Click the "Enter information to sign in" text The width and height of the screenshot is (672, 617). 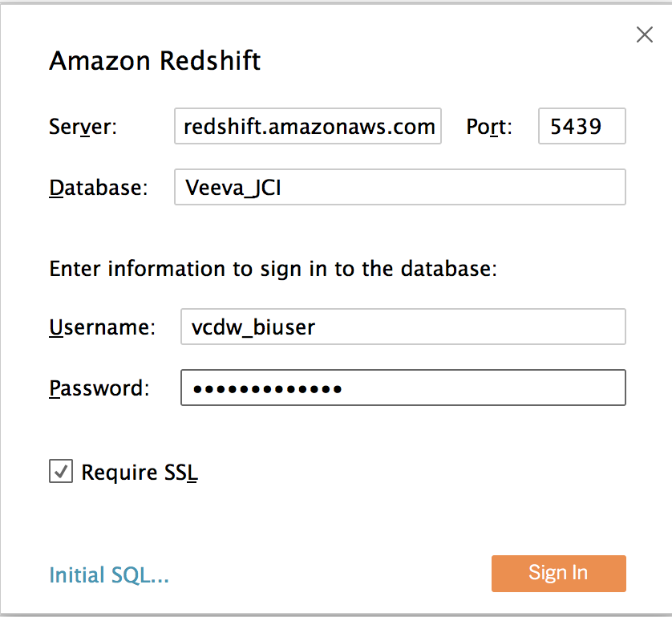click(273, 268)
